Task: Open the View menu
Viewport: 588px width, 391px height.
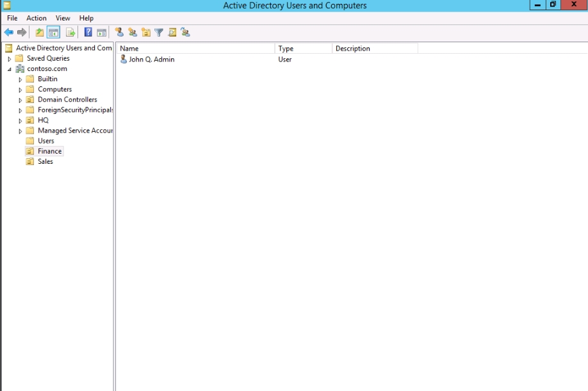Action: click(x=63, y=18)
